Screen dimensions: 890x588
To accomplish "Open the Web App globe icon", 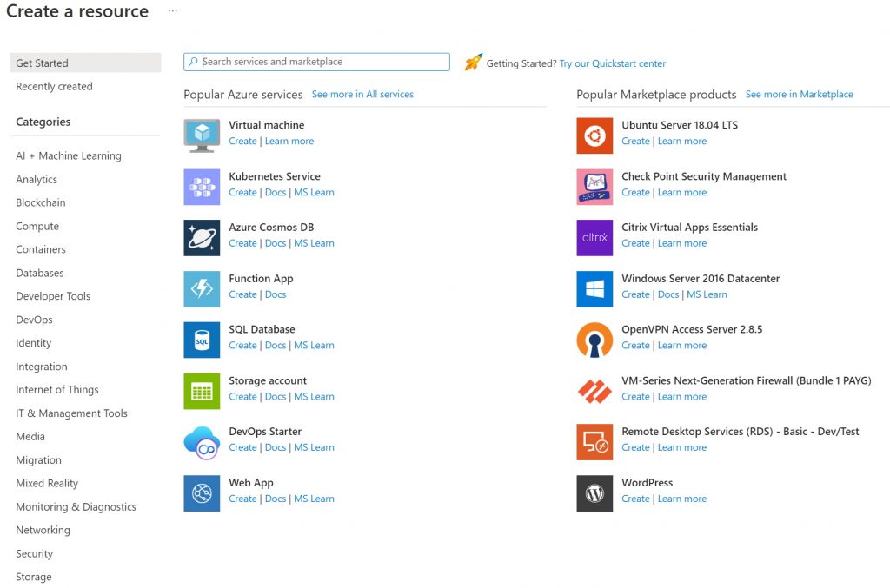I will tap(202, 492).
